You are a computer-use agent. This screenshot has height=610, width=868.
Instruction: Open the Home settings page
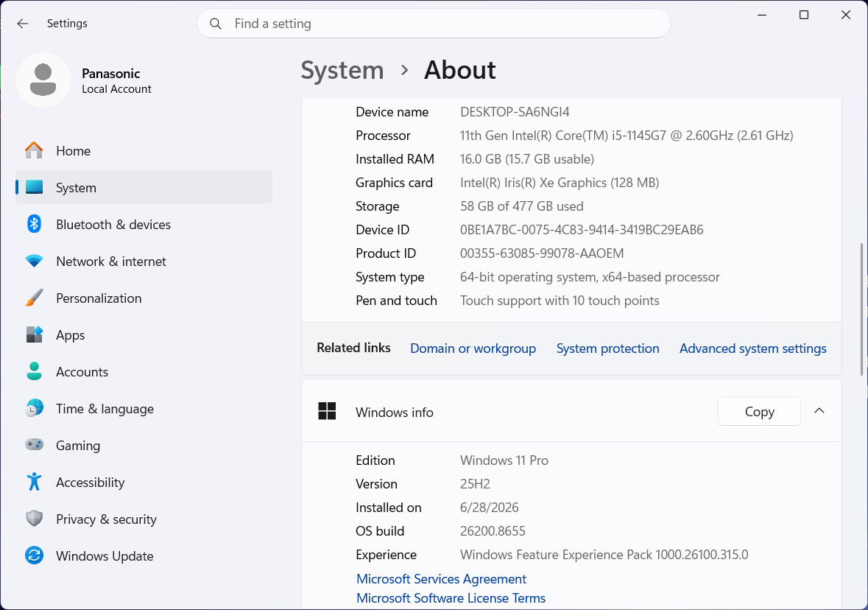(x=144, y=150)
